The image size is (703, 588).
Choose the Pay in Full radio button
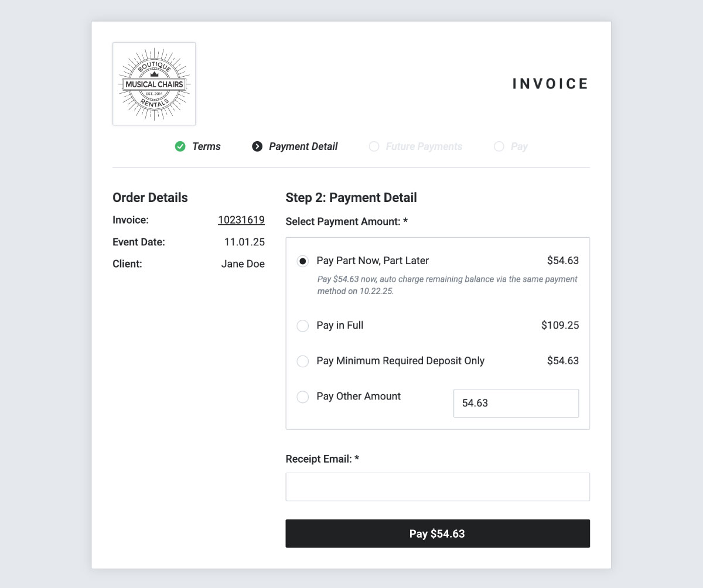[303, 326]
